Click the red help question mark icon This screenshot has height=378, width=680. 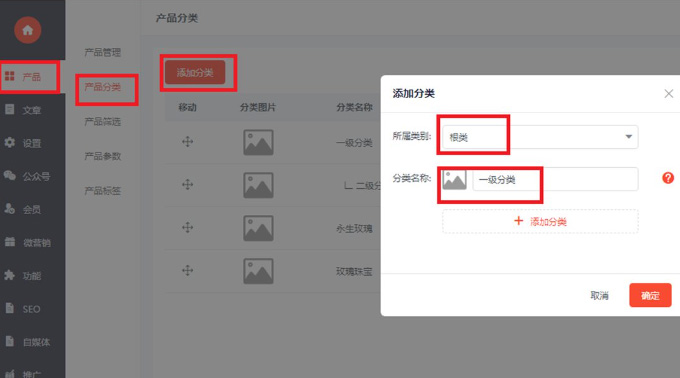[668, 178]
